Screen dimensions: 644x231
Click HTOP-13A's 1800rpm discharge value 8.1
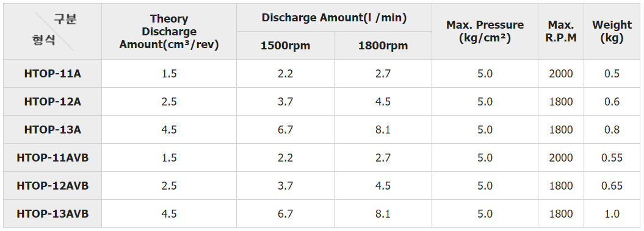pos(383,130)
